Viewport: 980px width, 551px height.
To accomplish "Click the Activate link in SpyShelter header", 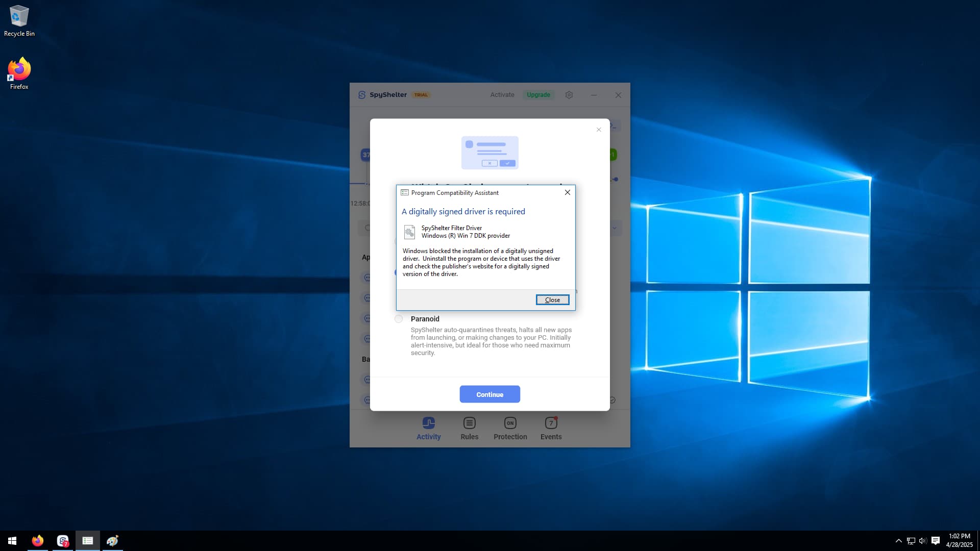I will (x=502, y=95).
